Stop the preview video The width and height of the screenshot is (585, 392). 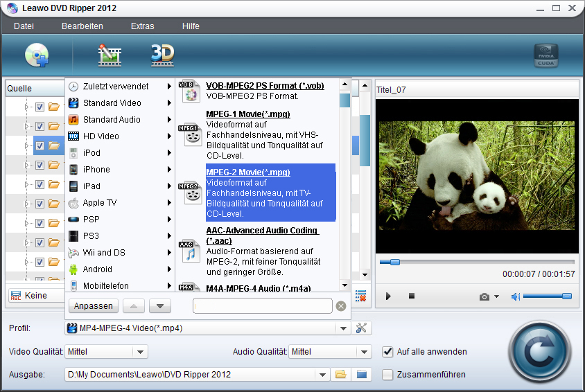point(412,296)
